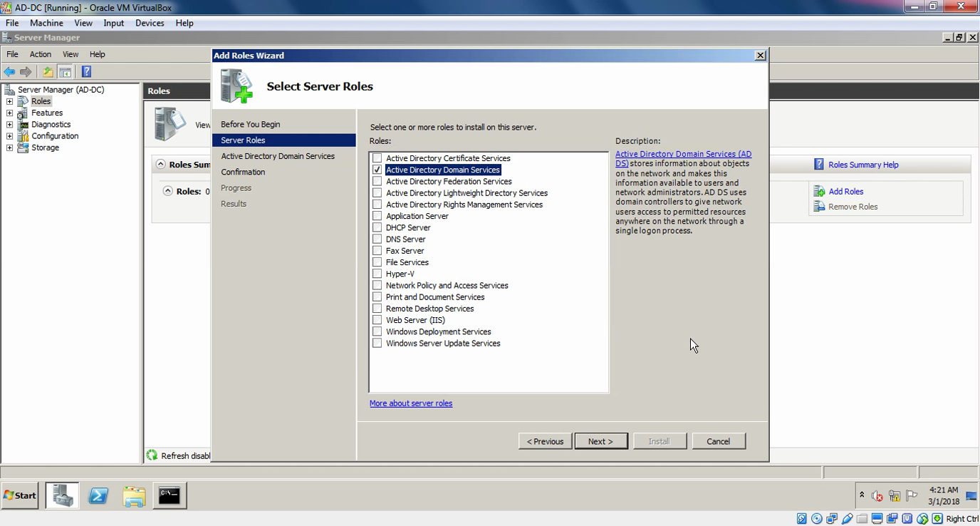Click the gray Forward arrow in Server Manager toolbar

pos(26,72)
